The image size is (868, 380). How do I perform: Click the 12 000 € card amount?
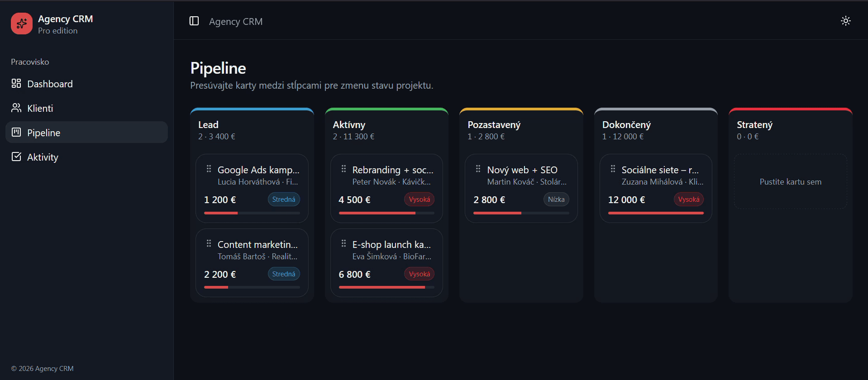[626, 200]
